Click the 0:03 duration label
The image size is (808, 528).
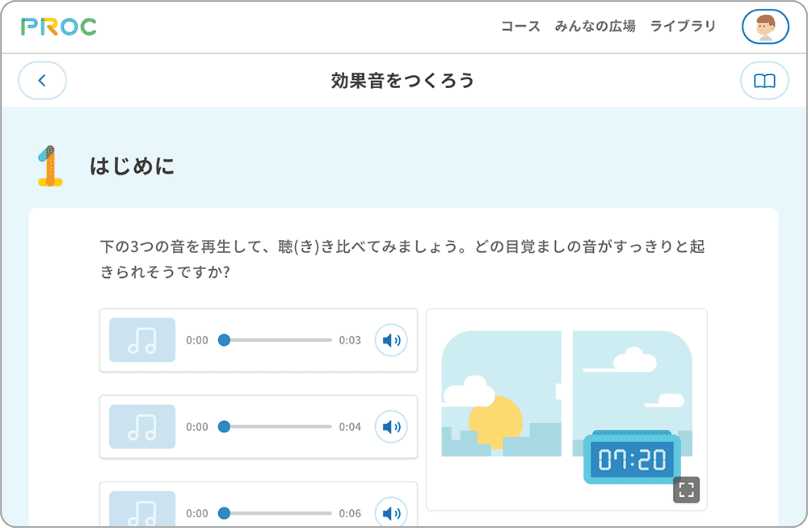350,340
